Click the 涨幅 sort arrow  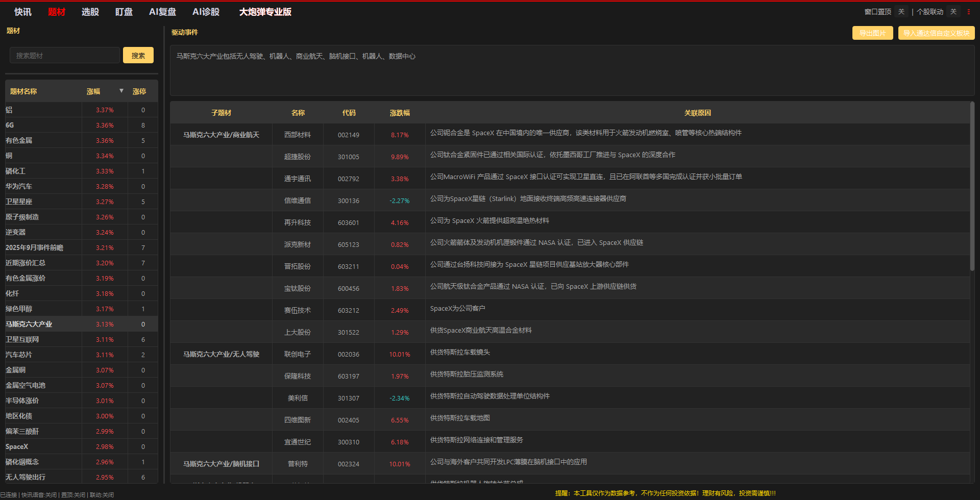click(x=121, y=91)
